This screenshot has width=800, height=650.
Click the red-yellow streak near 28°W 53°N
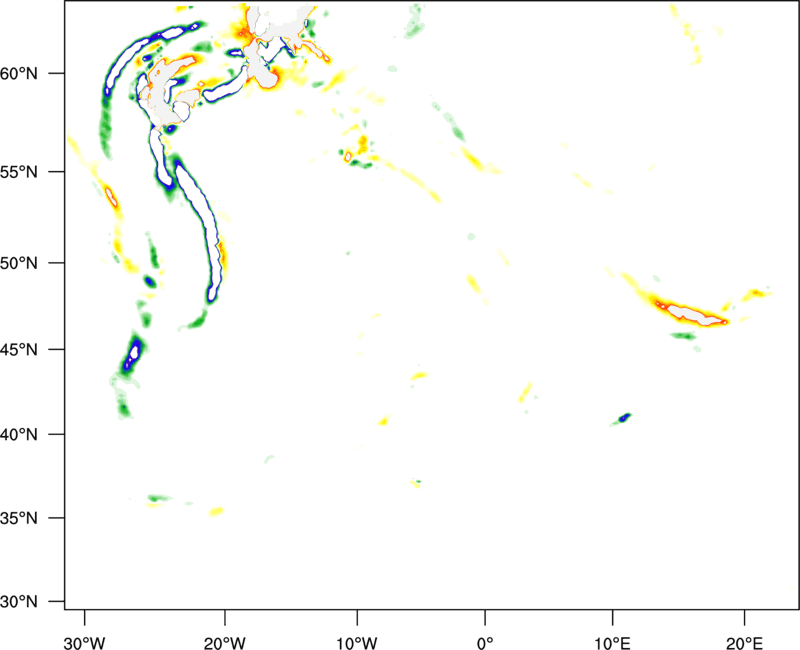click(x=112, y=197)
